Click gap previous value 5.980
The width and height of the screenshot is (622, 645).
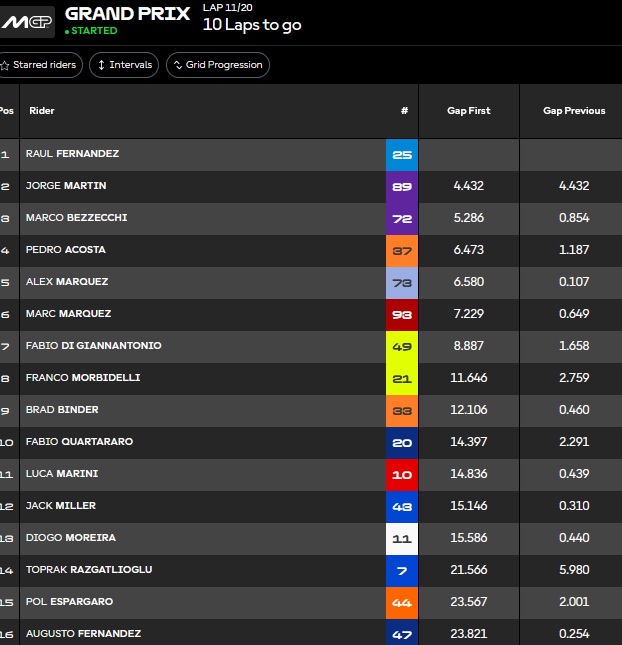pos(574,570)
